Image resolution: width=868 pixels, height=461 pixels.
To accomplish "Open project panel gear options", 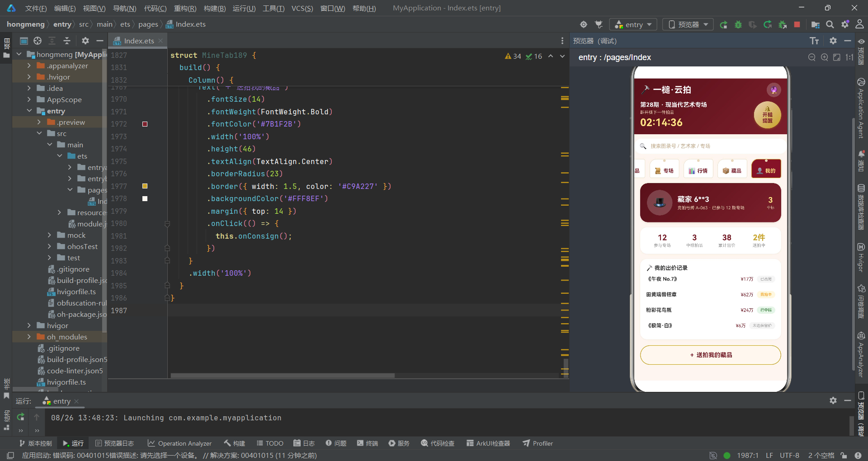I will [85, 41].
